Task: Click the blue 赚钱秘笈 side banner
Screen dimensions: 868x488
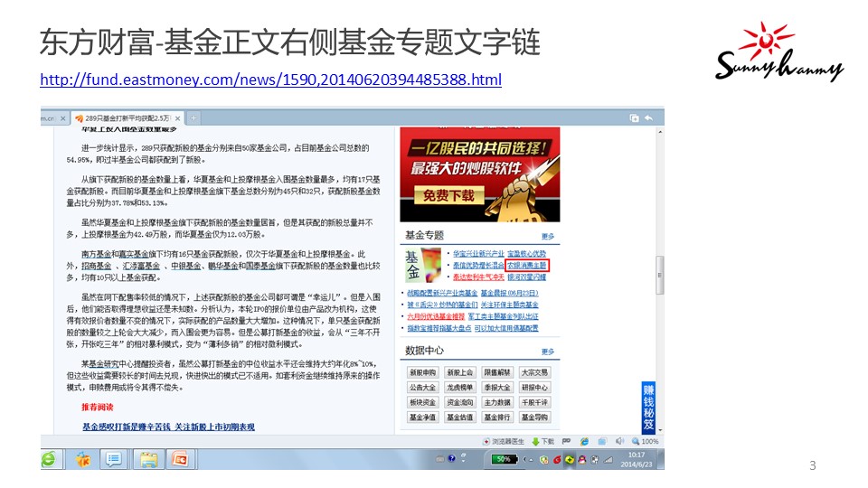Action: [648, 408]
